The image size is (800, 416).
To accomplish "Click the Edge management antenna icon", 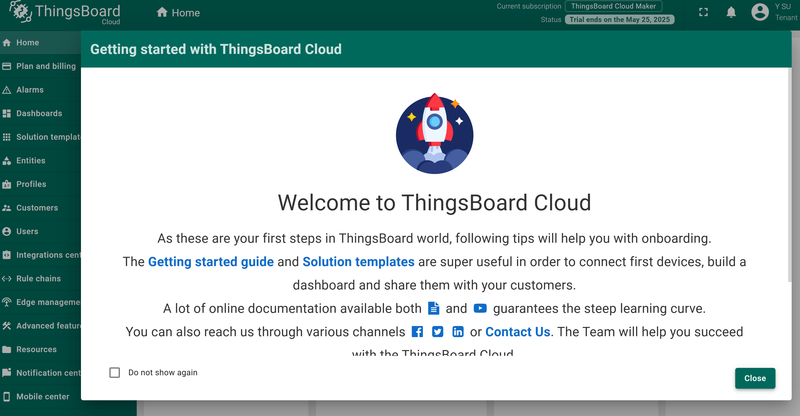I will [x=7, y=302].
